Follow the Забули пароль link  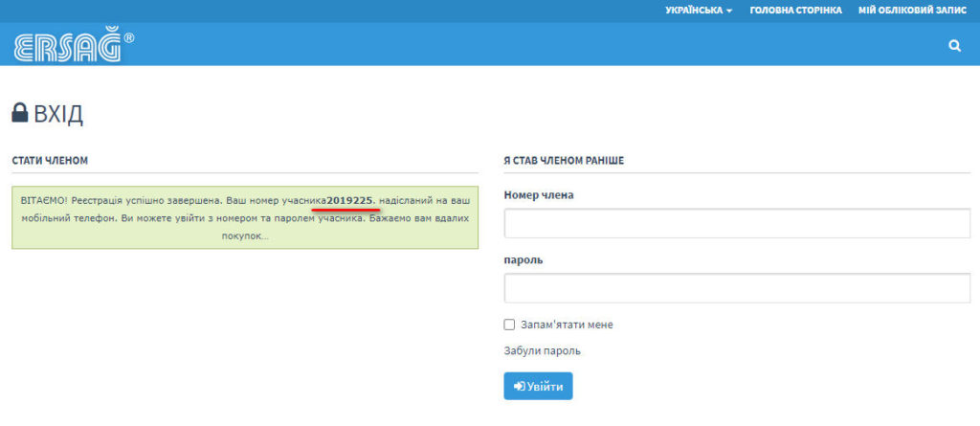(x=542, y=350)
